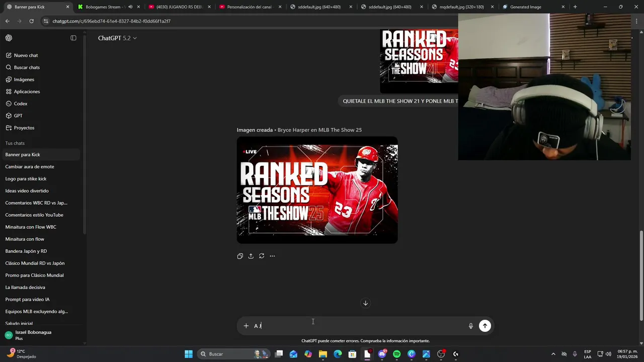Close the Generated Image tab
The height and width of the screenshot is (362, 644).
pyautogui.click(x=563, y=7)
